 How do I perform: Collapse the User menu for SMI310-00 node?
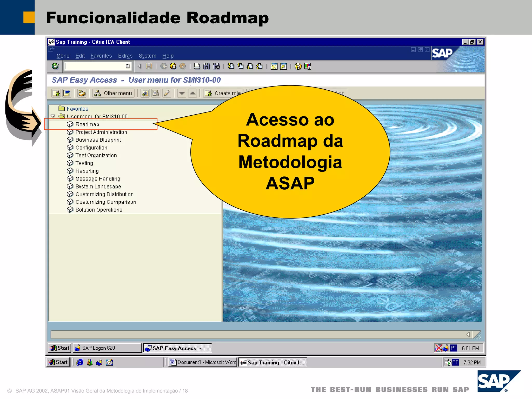coord(53,116)
